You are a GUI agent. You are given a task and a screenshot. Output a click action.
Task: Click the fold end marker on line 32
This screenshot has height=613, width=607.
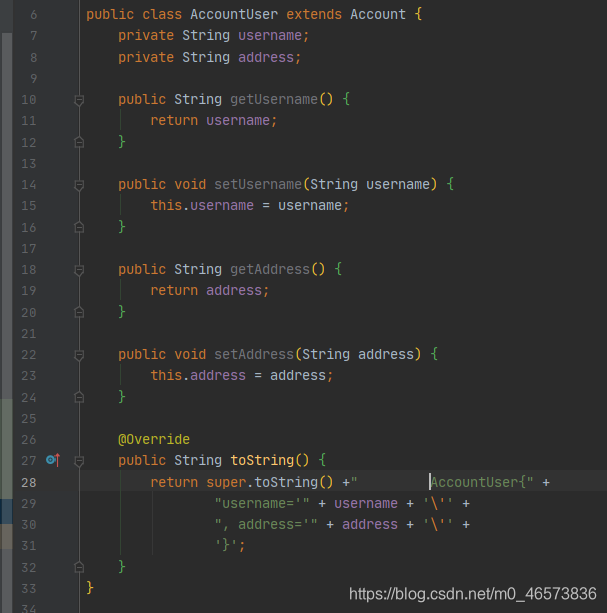79,567
